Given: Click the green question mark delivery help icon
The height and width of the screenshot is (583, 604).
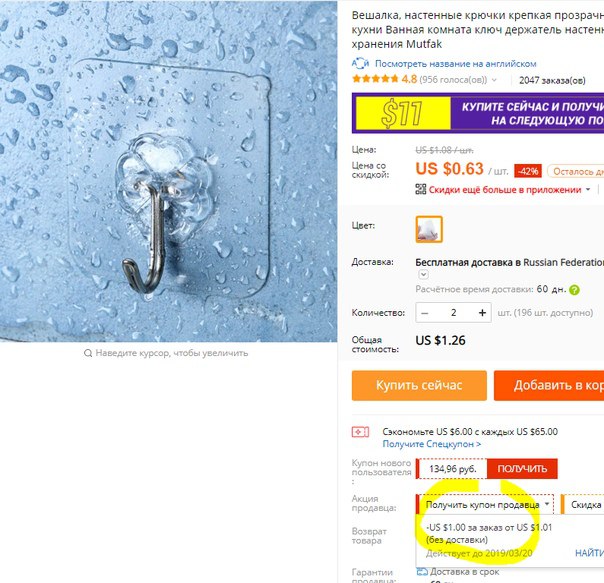Looking at the screenshot, I should [x=574, y=290].
